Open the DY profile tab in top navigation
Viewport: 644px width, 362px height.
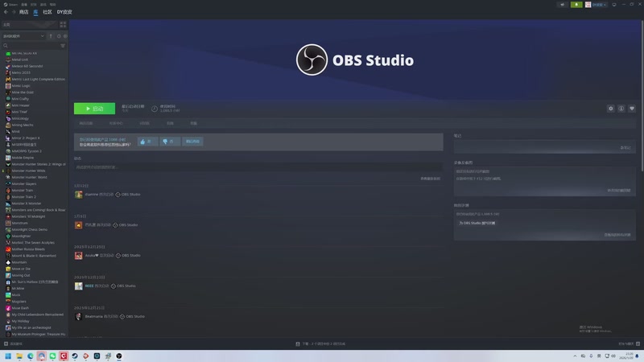[64, 12]
